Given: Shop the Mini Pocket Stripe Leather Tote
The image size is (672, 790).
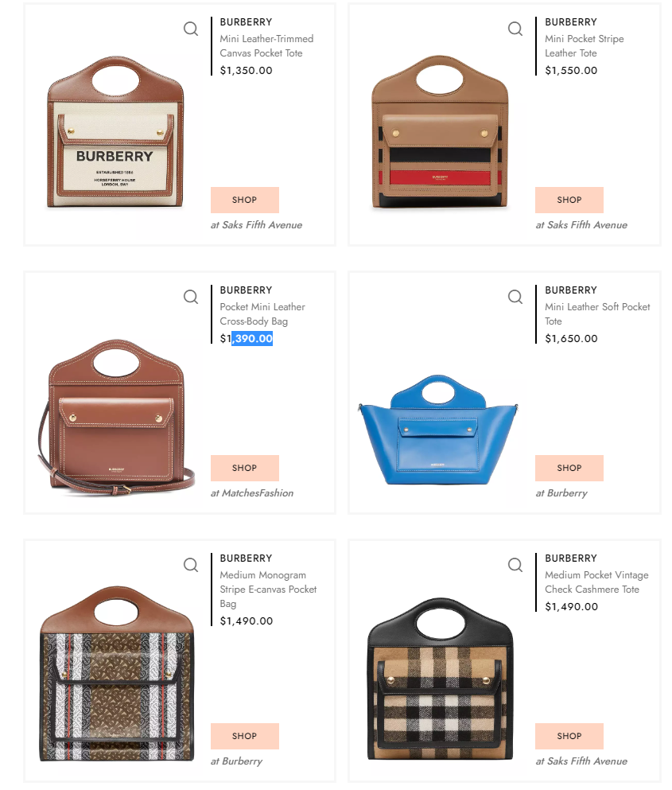Looking at the screenshot, I should (x=569, y=200).
